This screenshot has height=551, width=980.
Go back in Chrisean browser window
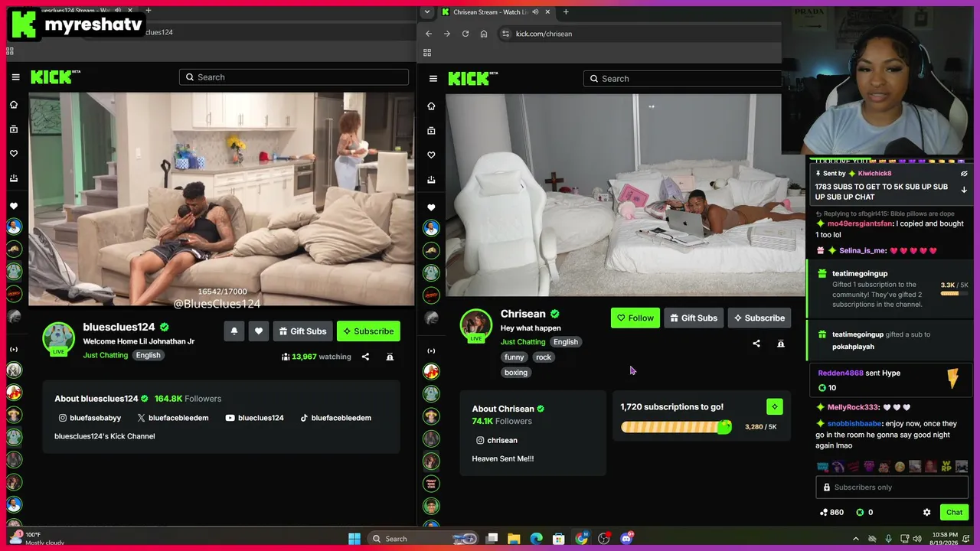point(429,34)
